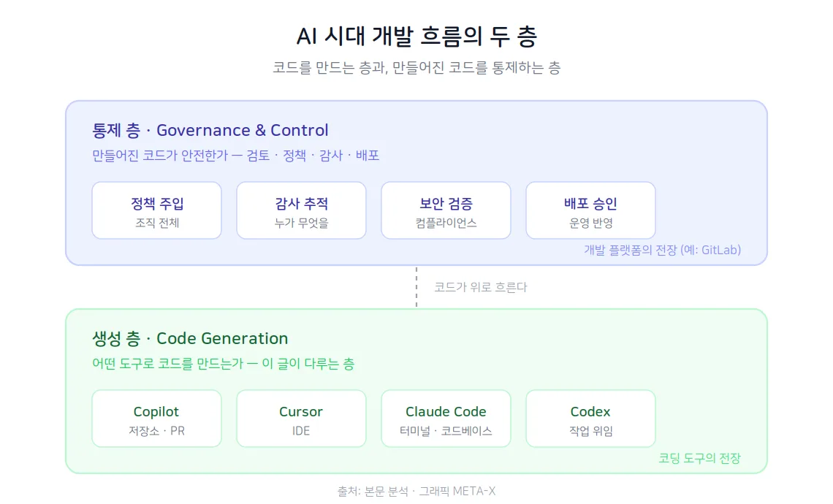Image resolution: width=833 pixels, height=504 pixels.
Task: Click the 생성 층 Code Generation heading
Action: pyautogui.click(x=190, y=338)
